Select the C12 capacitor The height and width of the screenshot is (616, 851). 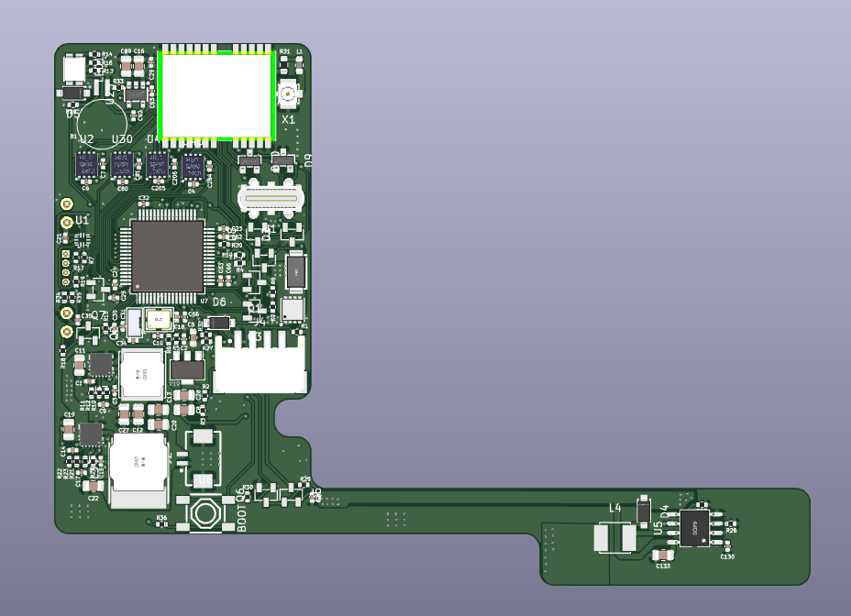coord(138,414)
